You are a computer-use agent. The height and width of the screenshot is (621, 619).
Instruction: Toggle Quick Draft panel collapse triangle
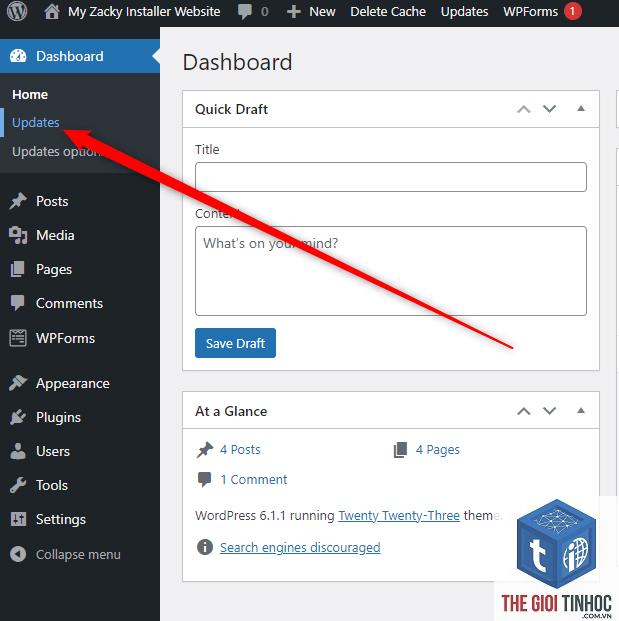tap(581, 109)
